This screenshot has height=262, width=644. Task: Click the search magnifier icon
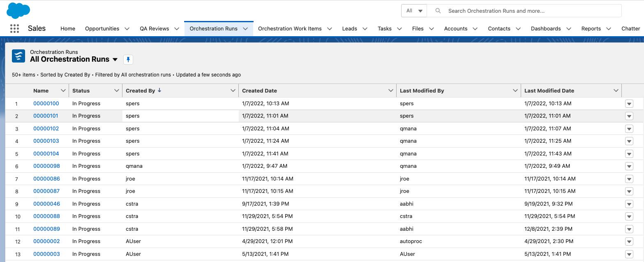tap(438, 11)
